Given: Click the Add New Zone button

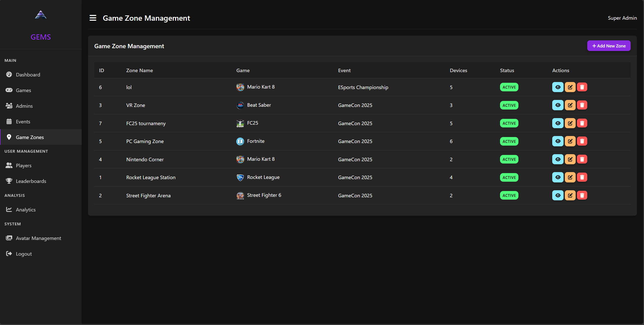Looking at the screenshot, I should pos(609,46).
